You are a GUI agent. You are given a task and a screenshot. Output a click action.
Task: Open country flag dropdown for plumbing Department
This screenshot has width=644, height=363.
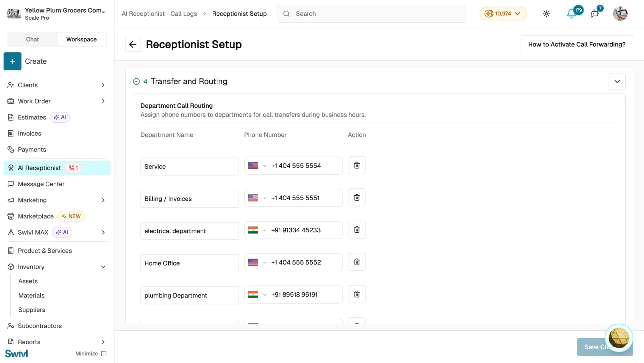257,294
